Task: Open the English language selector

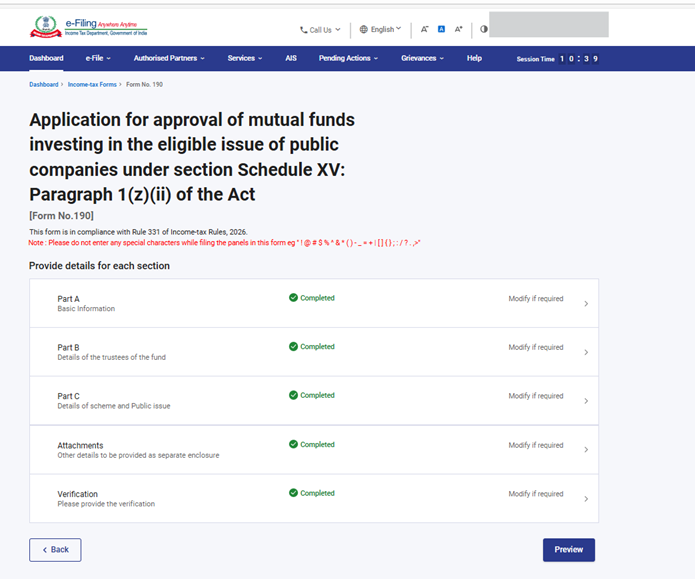Action: tap(381, 30)
